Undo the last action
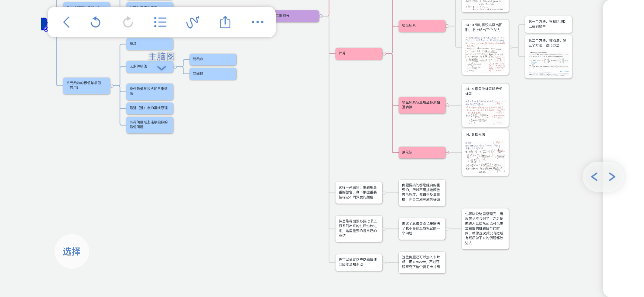The width and height of the screenshot is (644, 297). [96, 22]
